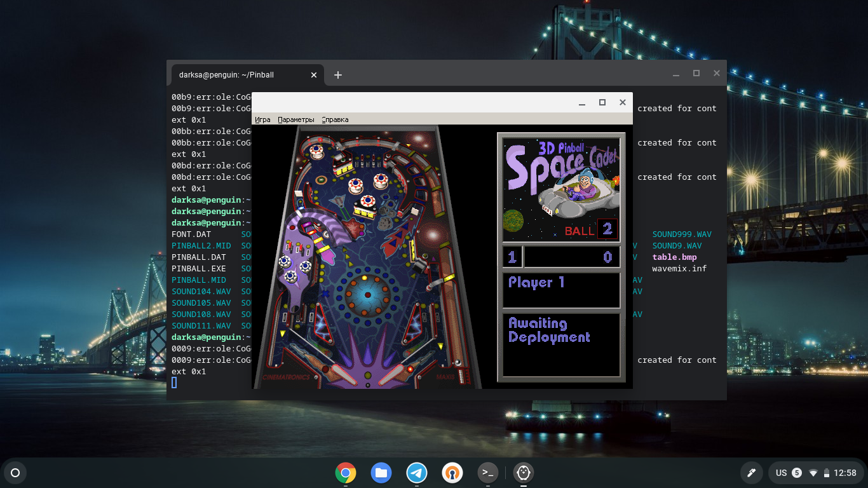Click SOUND105.WAV in the terminal listing

[x=201, y=302]
